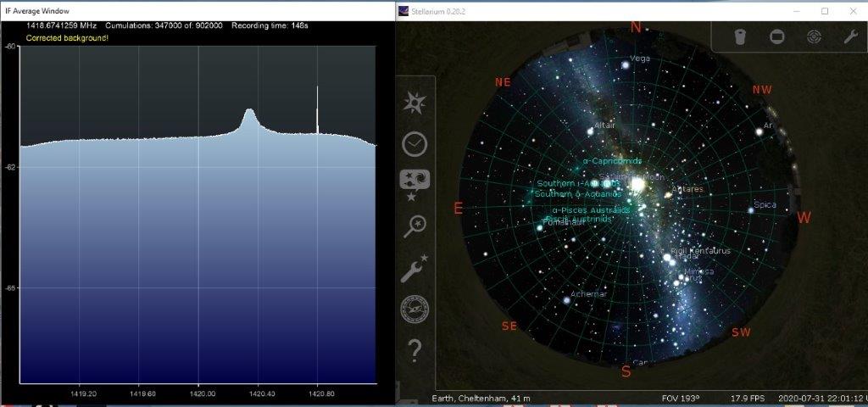Toggle the ocular eyepiece view
This screenshot has height=407, width=868.
pyautogui.click(x=740, y=36)
